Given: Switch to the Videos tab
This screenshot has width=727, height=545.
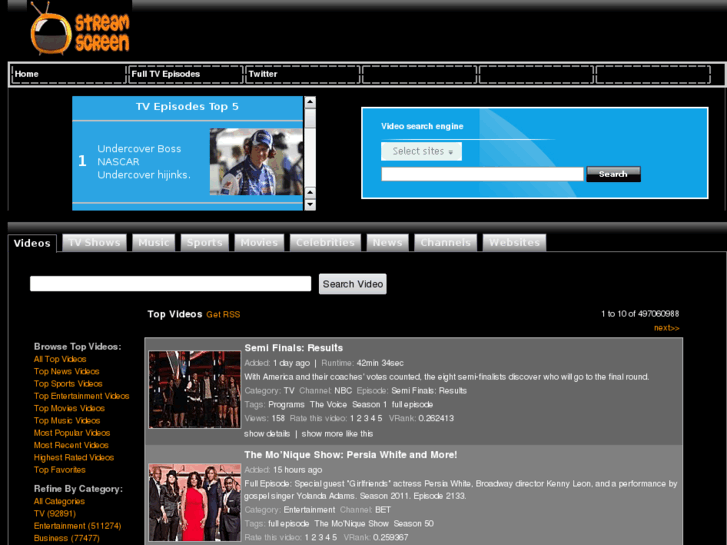Looking at the screenshot, I should (32, 243).
